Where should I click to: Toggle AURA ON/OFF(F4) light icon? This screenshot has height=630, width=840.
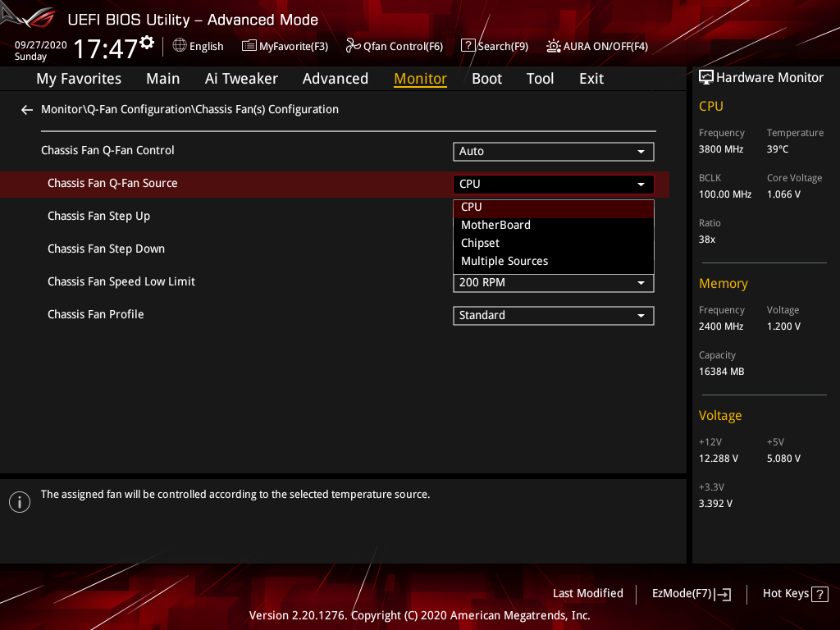(x=554, y=46)
